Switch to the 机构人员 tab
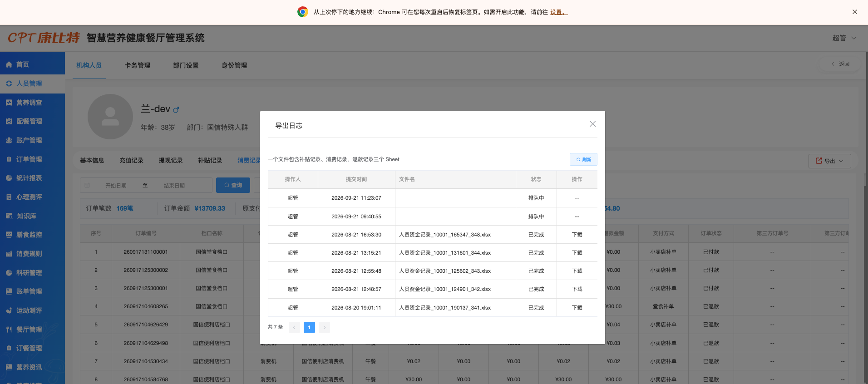 [89, 65]
